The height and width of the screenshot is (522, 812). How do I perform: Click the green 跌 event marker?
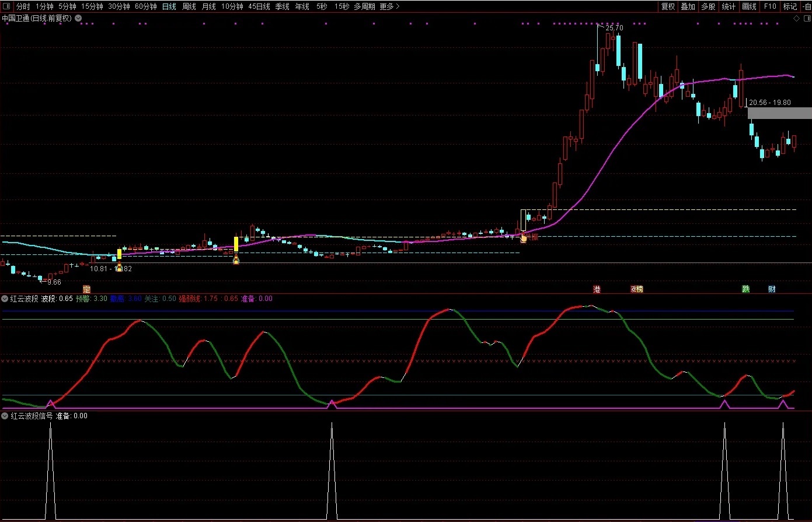coord(745,289)
